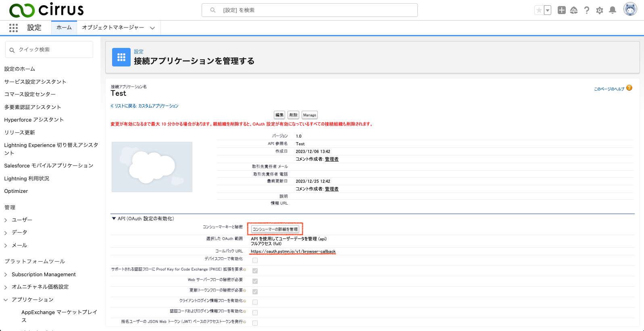Click the orange help icon beside このページのヘルプ
This screenshot has width=644, height=331.
pos(629,88)
